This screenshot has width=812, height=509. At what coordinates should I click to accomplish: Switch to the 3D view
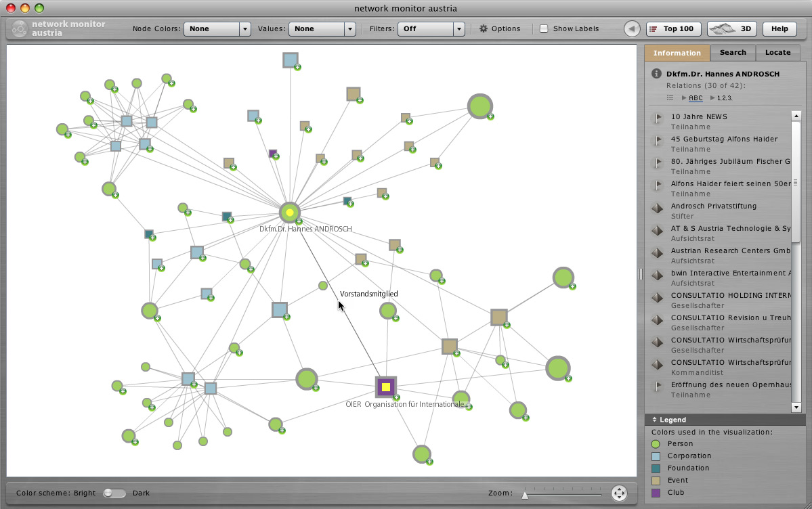click(x=731, y=28)
